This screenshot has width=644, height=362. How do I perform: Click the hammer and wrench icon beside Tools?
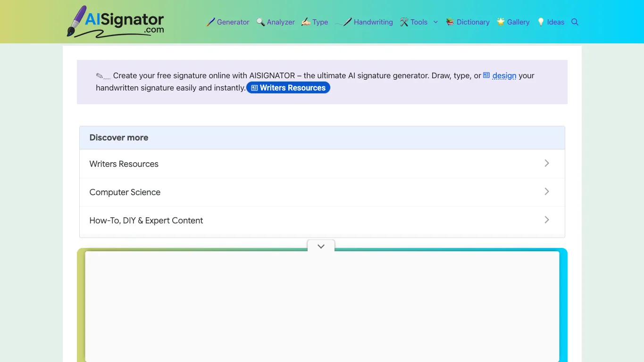(404, 22)
